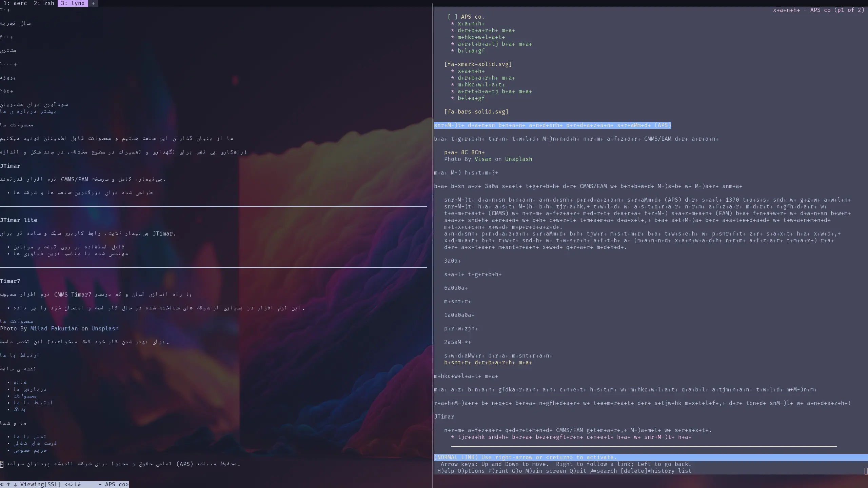Follow m+hkc+w+l+a+t+ link below fa-xmark-solid.svg
868x488 pixels.
click(481, 84)
